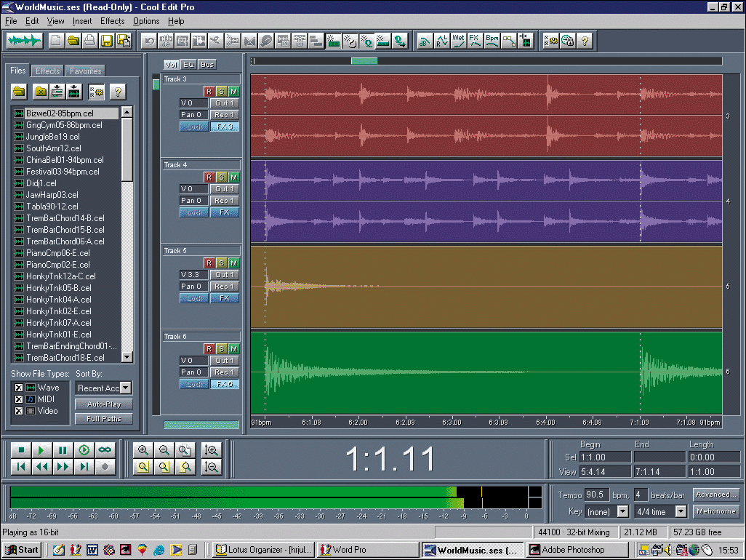Open the 4/4 time signature dropdown

click(681, 512)
